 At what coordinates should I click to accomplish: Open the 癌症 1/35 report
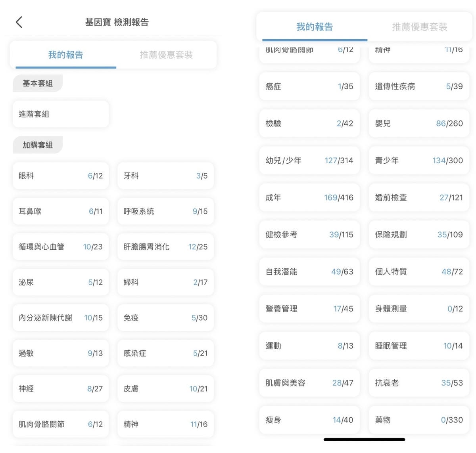[309, 86]
